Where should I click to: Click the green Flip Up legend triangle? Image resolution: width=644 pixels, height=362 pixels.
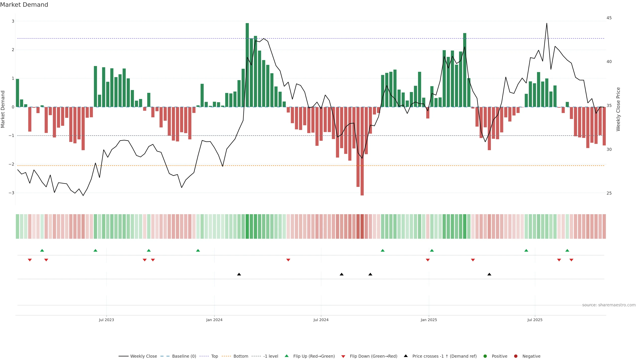[287, 356]
